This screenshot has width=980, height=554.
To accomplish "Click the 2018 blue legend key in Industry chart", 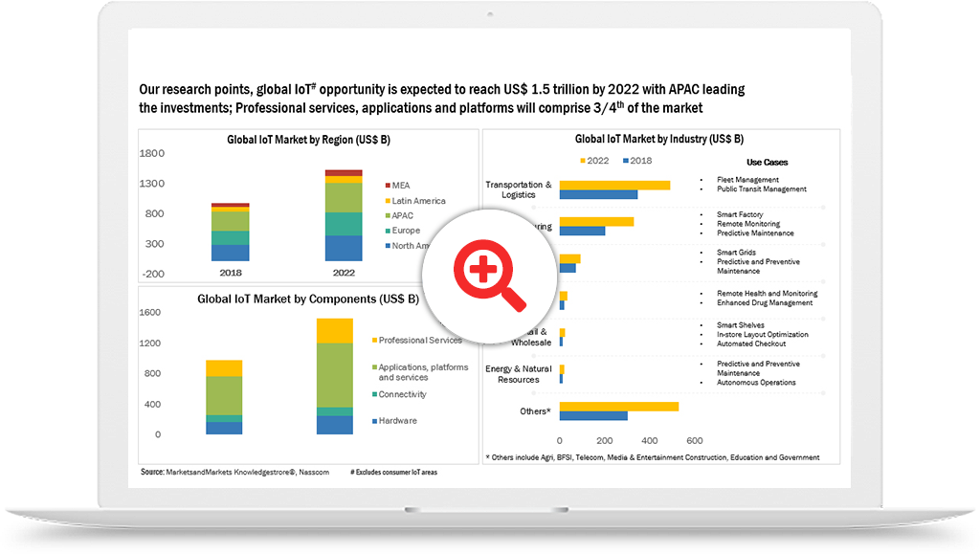I will click(x=627, y=161).
